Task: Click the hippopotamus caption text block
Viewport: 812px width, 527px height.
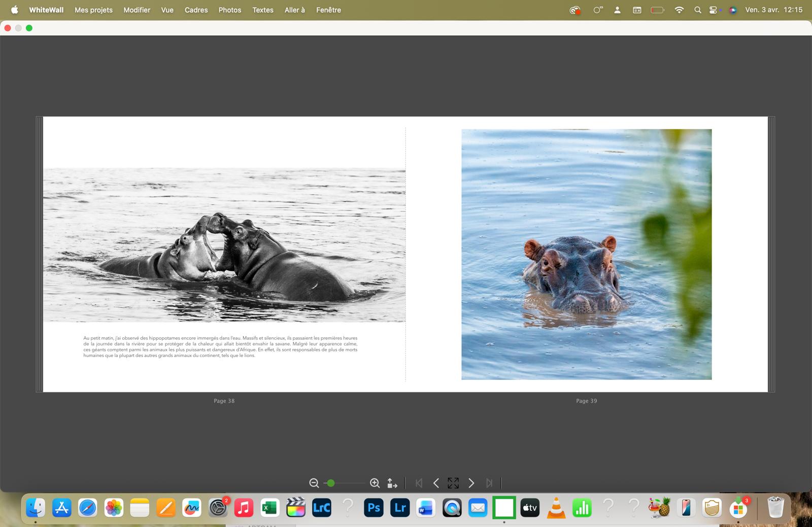Action: [x=220, y=346]
